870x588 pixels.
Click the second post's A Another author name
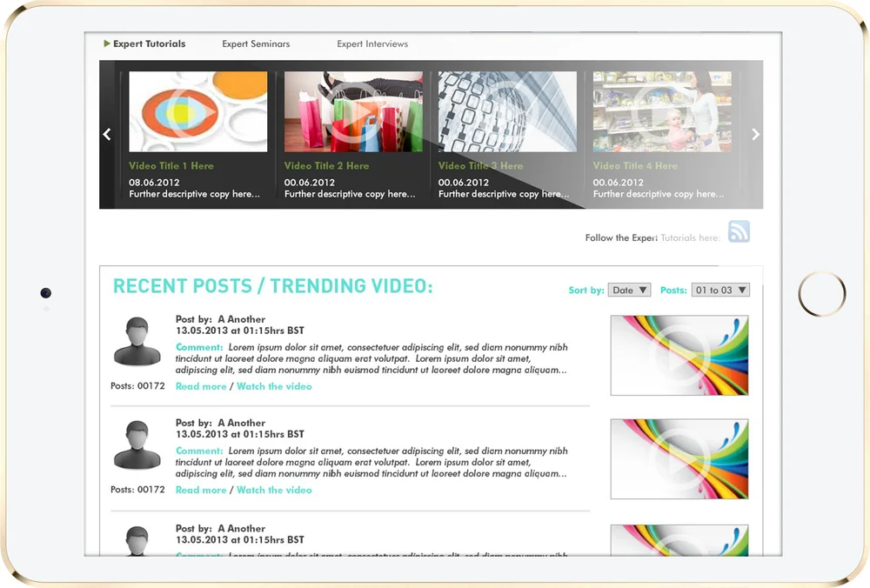[x=241, y=424]
